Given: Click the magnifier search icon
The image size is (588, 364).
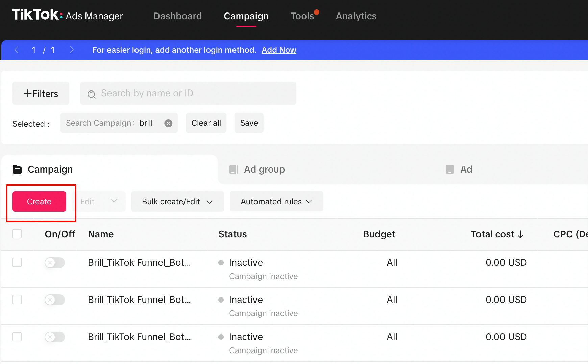Looking at the screenshot, I should click(91, 94).
